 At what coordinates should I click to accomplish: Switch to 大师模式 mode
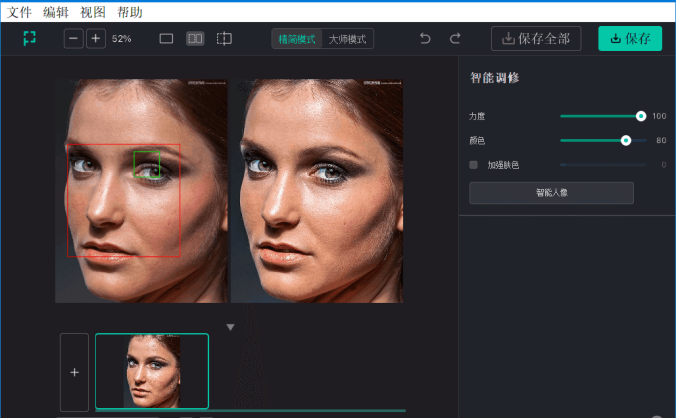coord(347,39)
